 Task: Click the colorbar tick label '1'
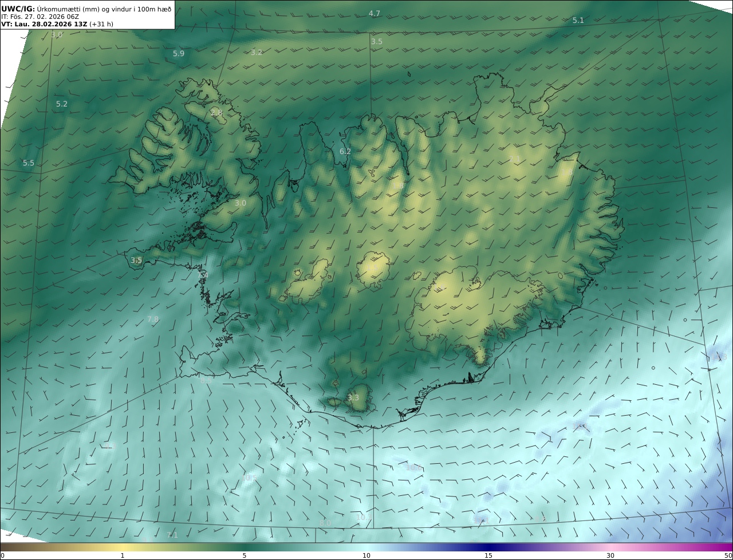pos(123,555)
